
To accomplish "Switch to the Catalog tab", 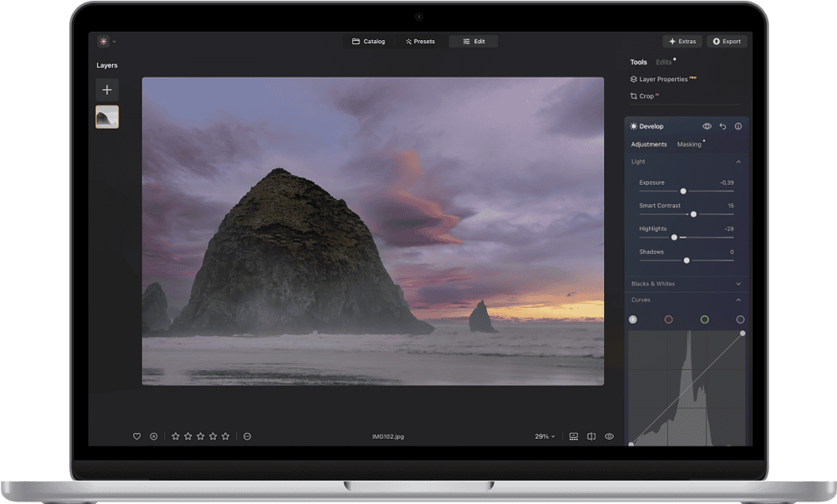I will [369, 41].
